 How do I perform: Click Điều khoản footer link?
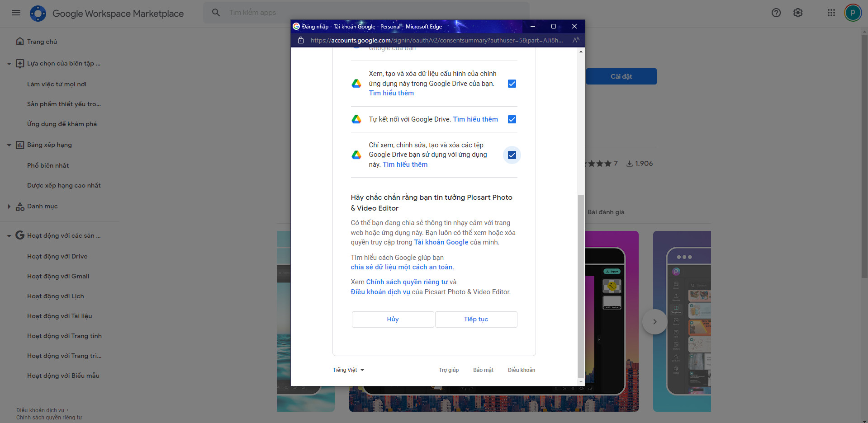click(522, 370)
